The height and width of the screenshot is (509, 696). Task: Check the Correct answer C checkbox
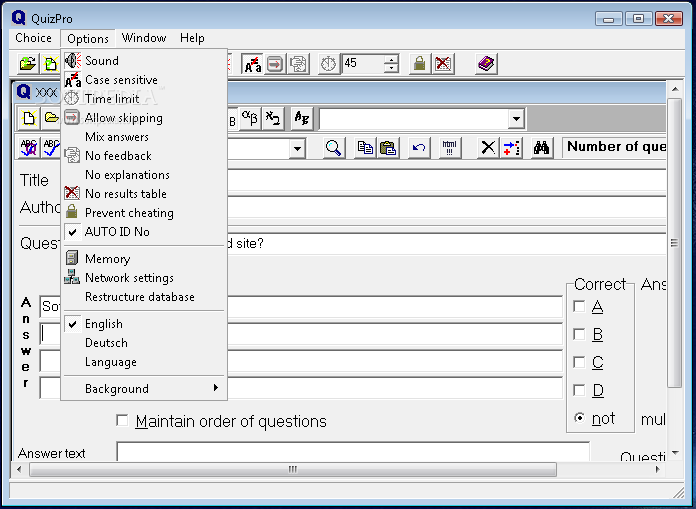579,362
